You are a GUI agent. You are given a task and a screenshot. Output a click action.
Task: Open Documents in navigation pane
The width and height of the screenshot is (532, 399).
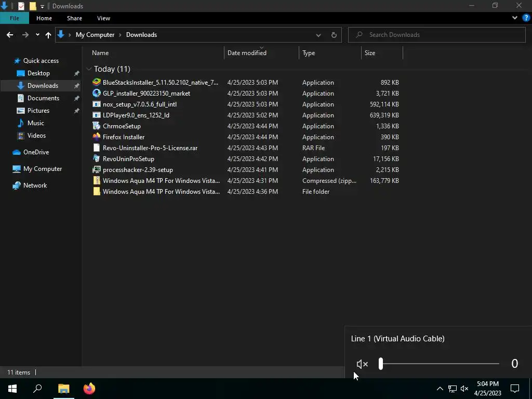43,98
